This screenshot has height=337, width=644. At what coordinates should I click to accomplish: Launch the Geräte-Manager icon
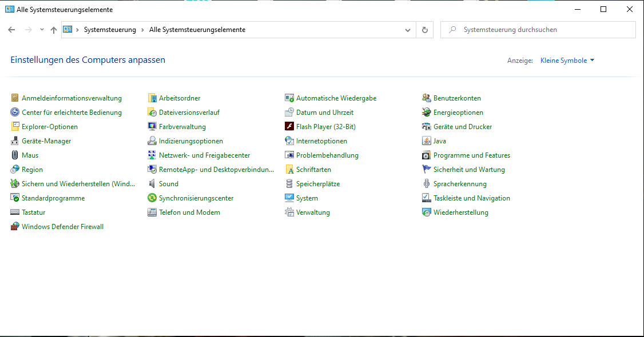[15, 141]
